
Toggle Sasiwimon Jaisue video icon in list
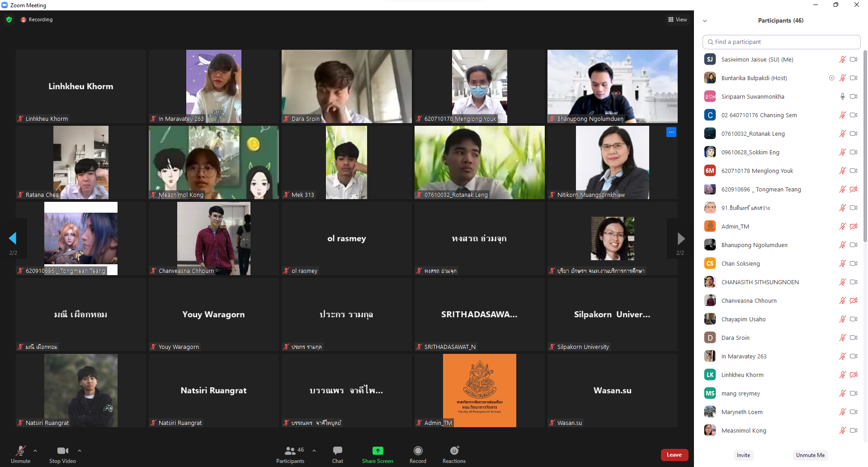tap(854, 59)
